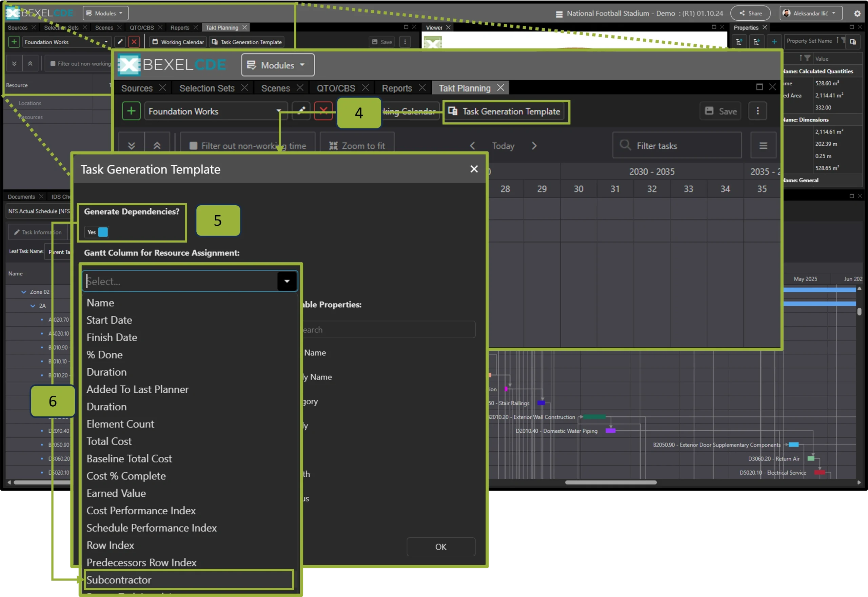Enable Filter out non-working time checkbox
Screen dimensions: 868x597
point(193,146)
